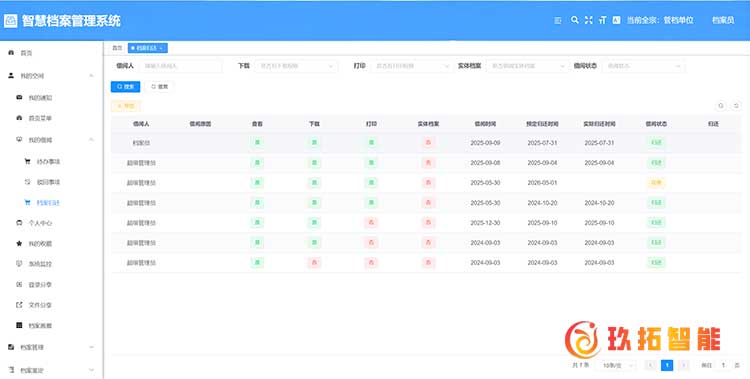Click the 文件分享 share icon
The image size is (750, 379).
19,304
